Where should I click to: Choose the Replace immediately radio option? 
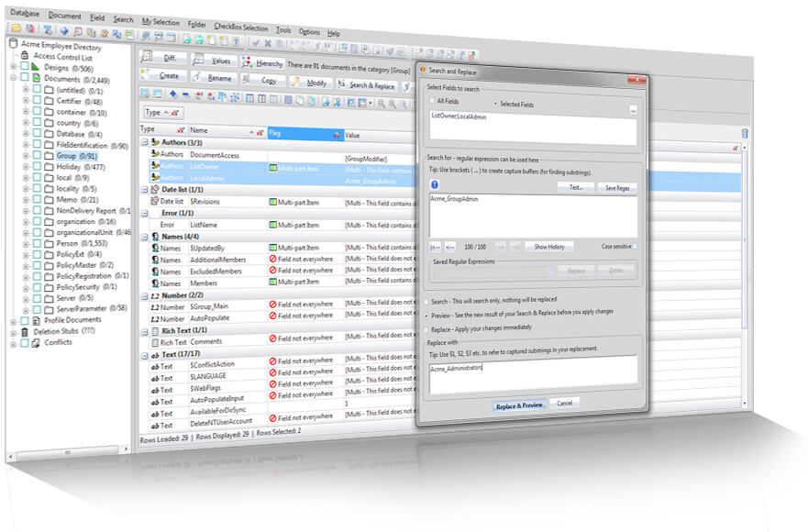point(426,328)
